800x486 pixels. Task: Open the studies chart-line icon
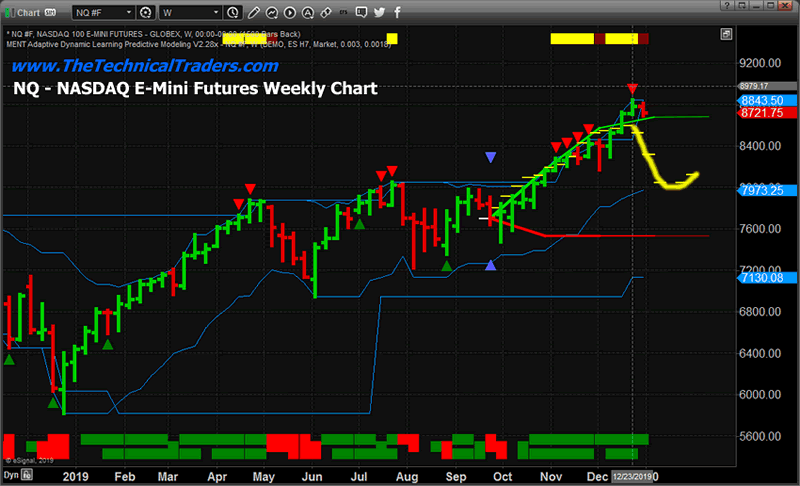(271, 12)
